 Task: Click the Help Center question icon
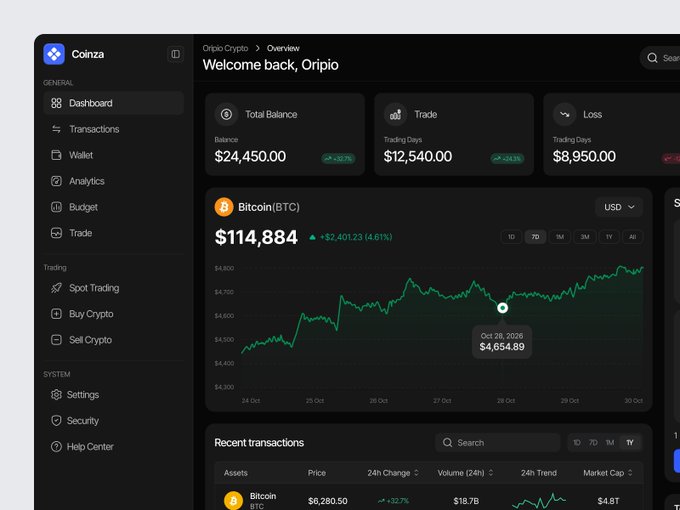point(56,447)
